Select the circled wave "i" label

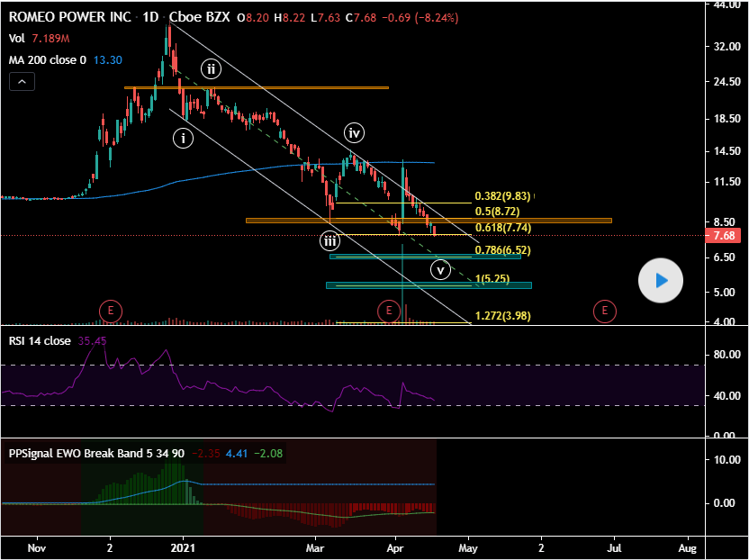click(184, 138)
